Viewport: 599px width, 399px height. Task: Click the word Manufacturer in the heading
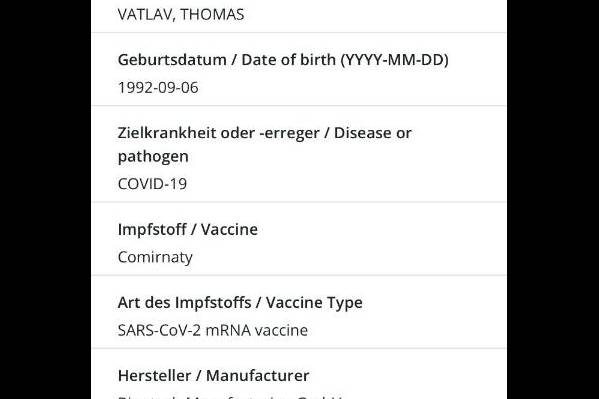pos(257,376)
